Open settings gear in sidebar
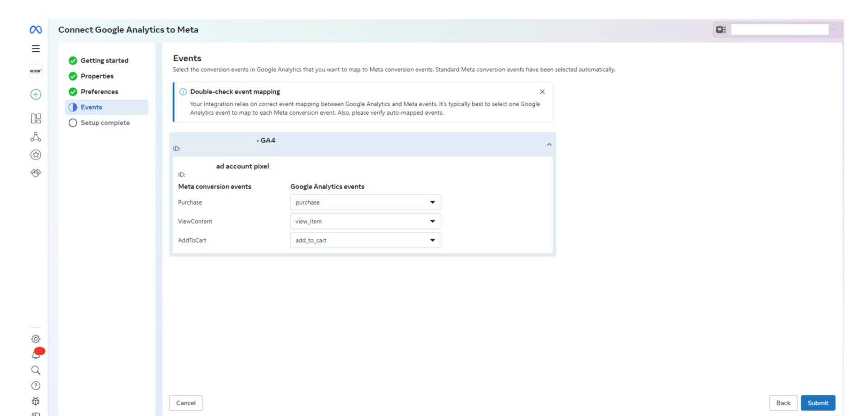The image size is (868, 416). [36, 339]
